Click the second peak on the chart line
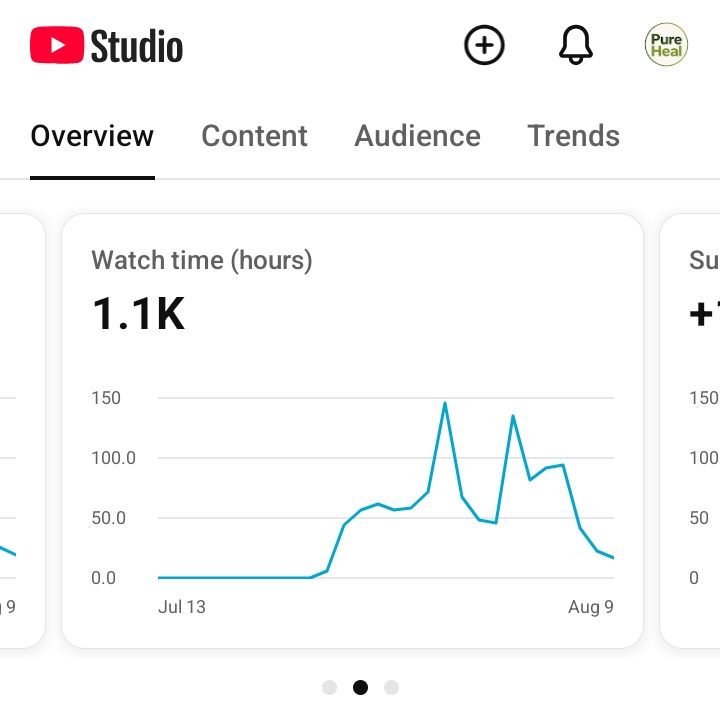 513,416
